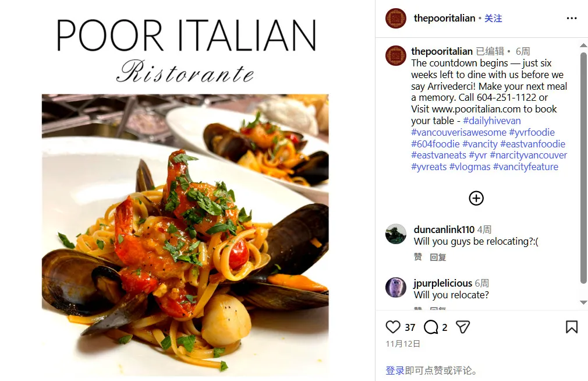Click the thepooritalian avatar beside the caption

pyautogui.click(x=396, y=55)
